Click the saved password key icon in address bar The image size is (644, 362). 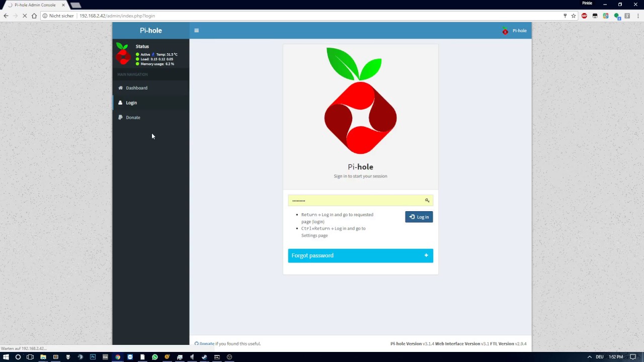tap(565, 16)
